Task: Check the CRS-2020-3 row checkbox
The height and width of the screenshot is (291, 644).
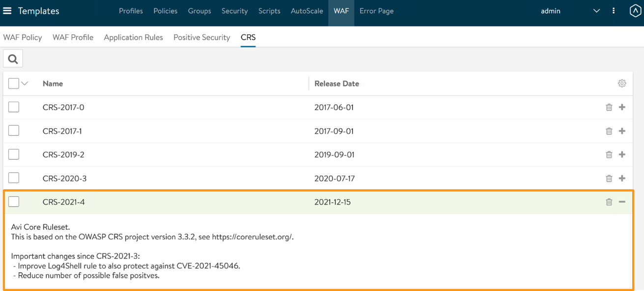Action: click(x=14, y=177)
